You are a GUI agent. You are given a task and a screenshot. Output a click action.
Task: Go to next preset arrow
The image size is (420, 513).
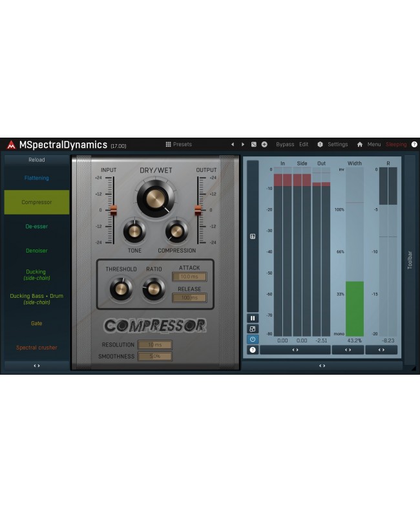[243, 144]
